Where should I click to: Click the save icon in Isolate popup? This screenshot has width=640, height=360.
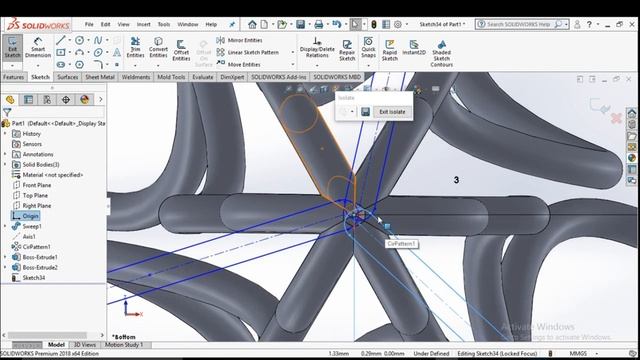click(365, 112)
